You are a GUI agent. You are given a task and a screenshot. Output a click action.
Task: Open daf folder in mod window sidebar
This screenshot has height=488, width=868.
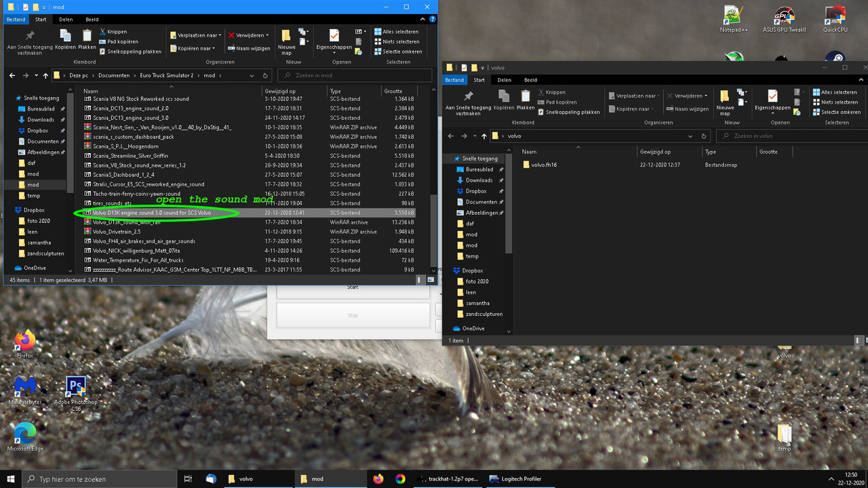pyautogui.click(x=32, y=163)
